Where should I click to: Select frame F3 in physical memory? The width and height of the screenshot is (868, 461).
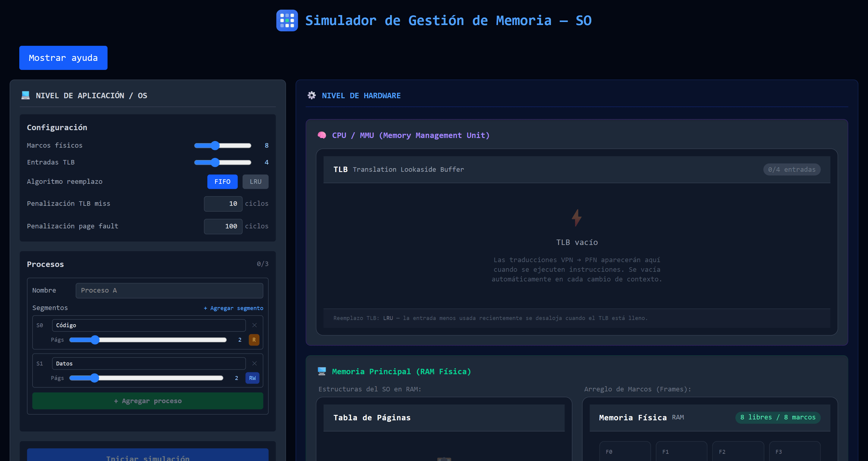[794, 452]
